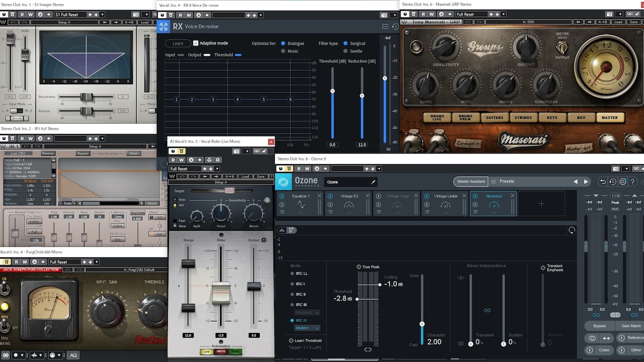Expand the IRC IV Modern style dropdown
This screenshot has width=644, height=362.
pyautogui.click(x=307, y=328)
